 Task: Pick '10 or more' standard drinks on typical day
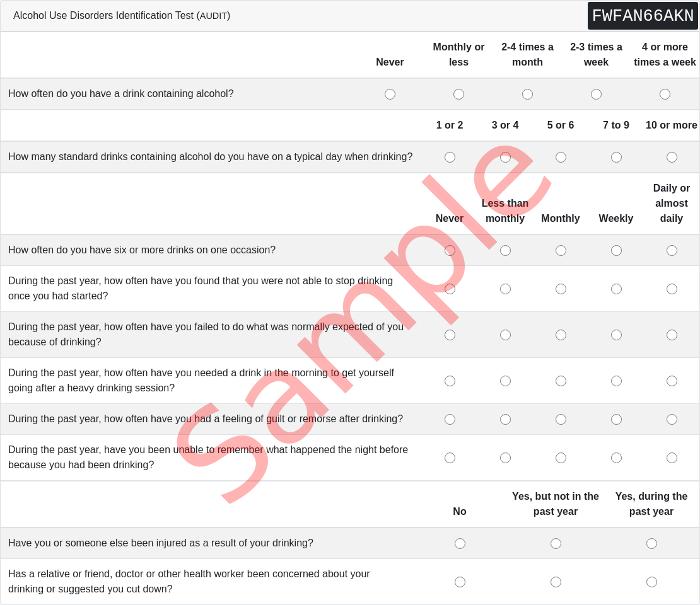[x=672, y=157]
